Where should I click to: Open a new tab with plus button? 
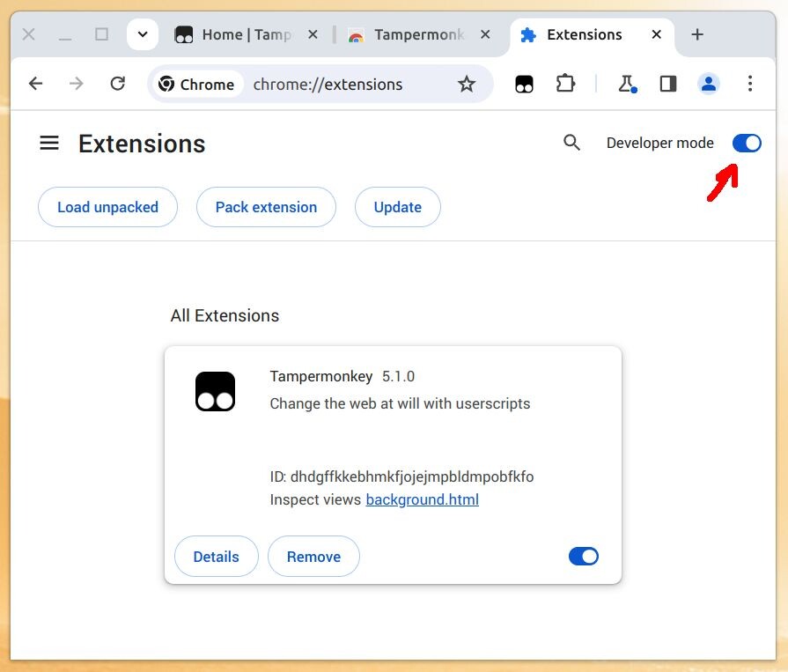pos(697,34)
